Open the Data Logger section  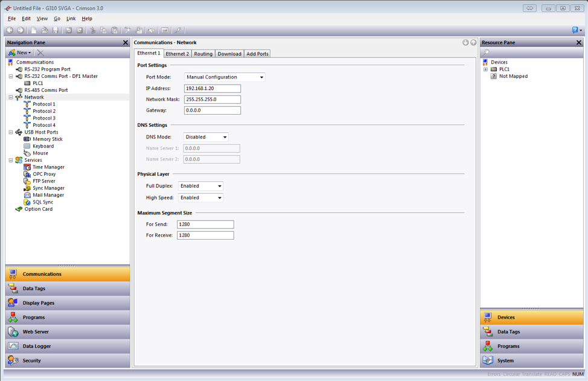pos(68,346)
